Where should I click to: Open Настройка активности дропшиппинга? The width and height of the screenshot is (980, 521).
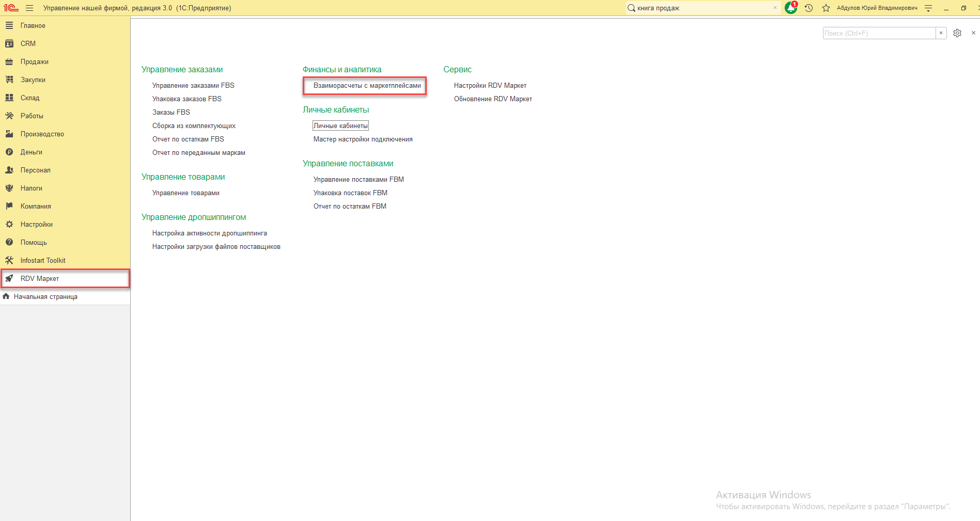(x=210, y=233)
